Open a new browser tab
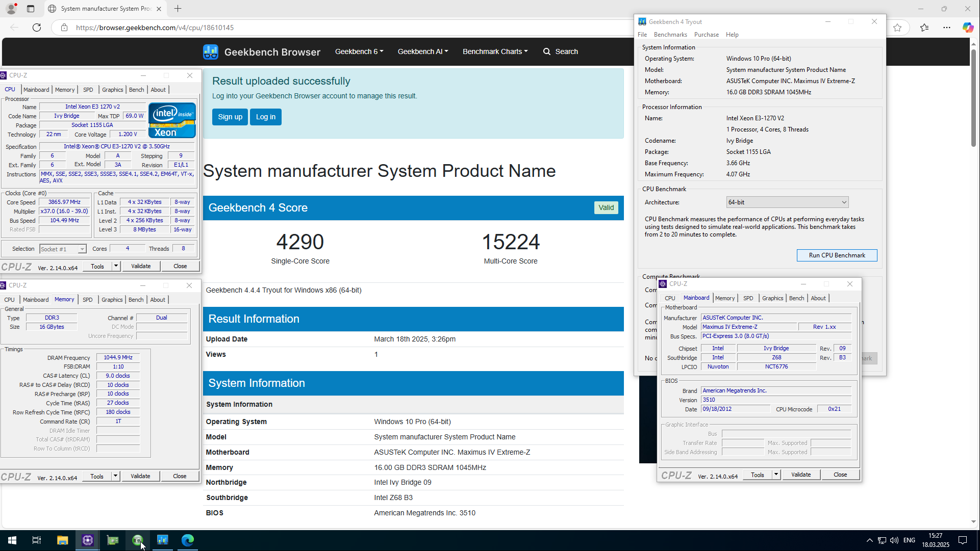 coord(178,9)
